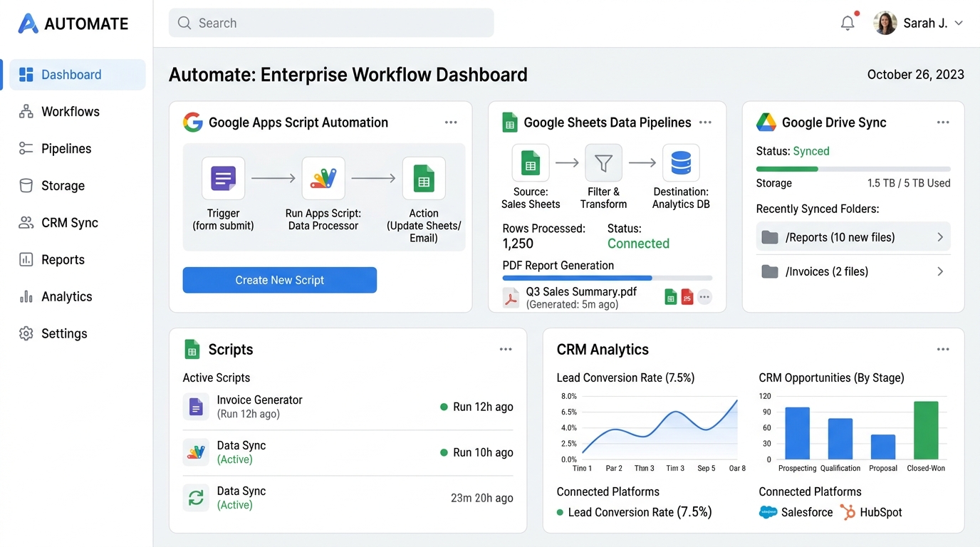This screenshot has height=547, width=980.
Task: Click the PDF Report Generation progress bar
Action: pos(608,278)
